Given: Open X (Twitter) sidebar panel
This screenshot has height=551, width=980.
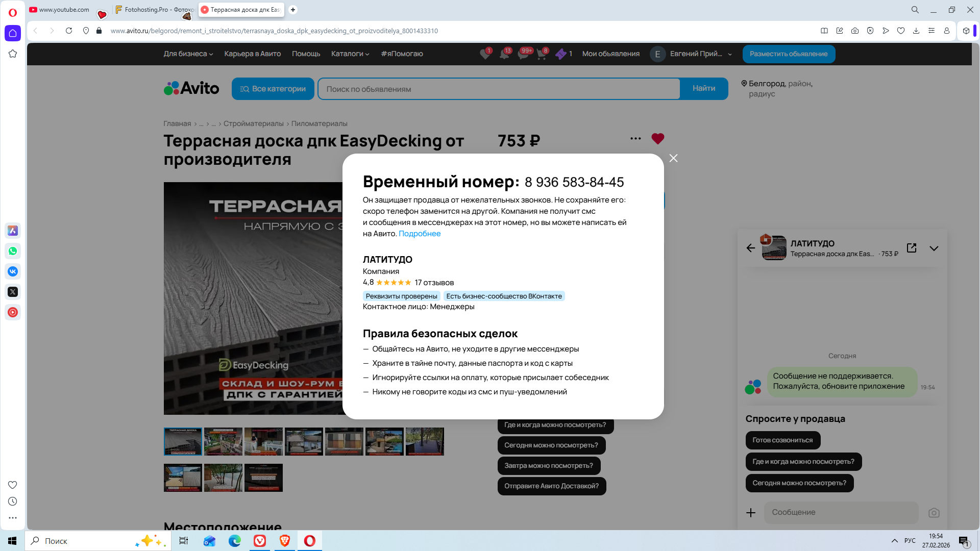Looking at the screenshot, I should coord(13,292).
